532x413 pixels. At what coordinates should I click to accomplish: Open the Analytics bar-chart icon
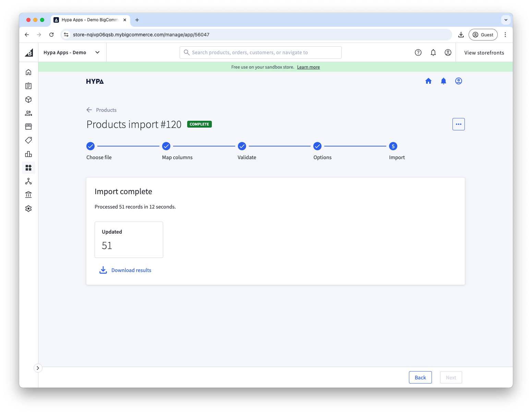(x=28, y=154)
